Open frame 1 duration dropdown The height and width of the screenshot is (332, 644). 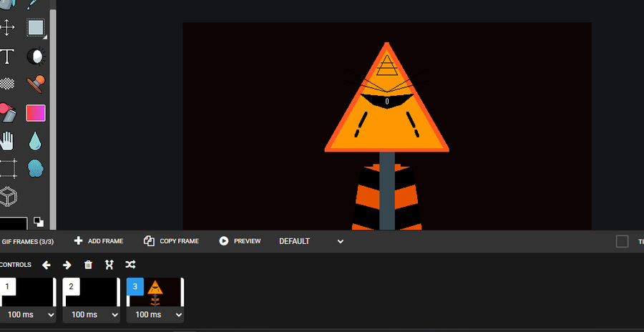pyautogui.click(x=27, y=315)
